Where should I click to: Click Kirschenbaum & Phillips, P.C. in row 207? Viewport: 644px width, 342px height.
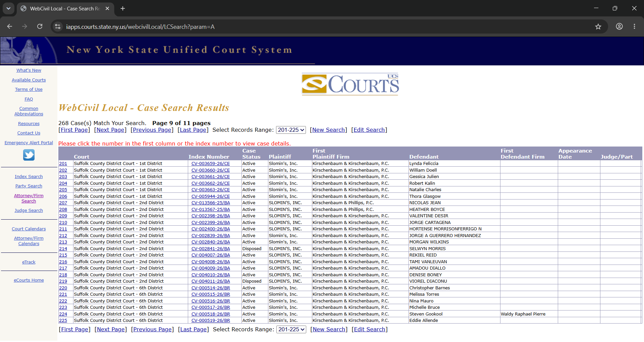pos(343,203)
